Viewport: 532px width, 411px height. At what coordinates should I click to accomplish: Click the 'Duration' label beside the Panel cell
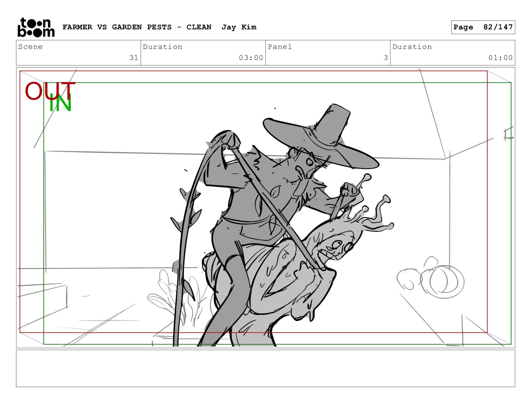(x=412, y=47)
